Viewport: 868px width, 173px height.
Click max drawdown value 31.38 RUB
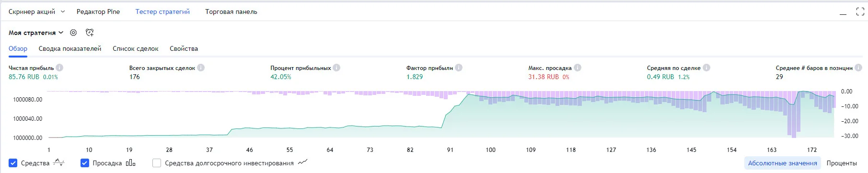[x=544, y=77]
